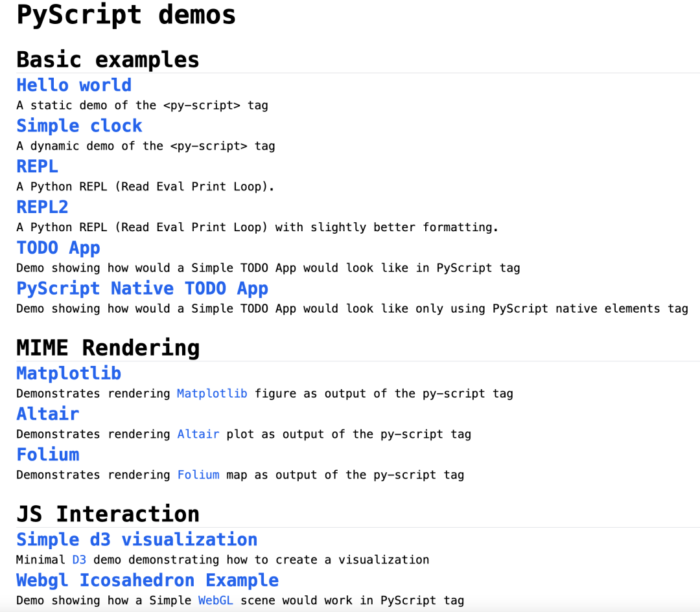Click the MIME Rendering section heading
The height and width of the screenshot is (612, 700).
pyautogui.click(x=108, y=348)
